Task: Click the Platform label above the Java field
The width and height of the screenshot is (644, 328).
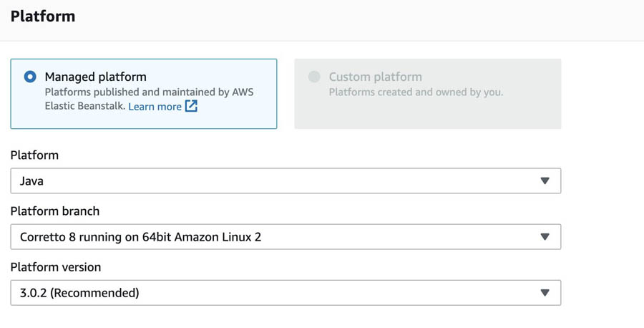Action: [34, 155]
